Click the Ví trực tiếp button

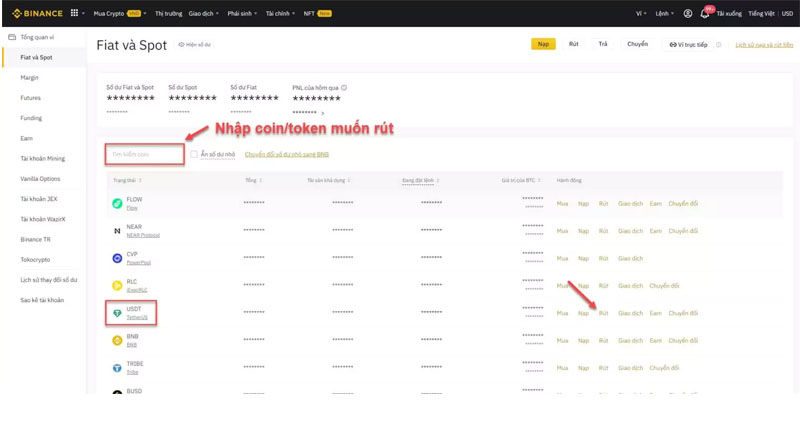pos(688,45)
